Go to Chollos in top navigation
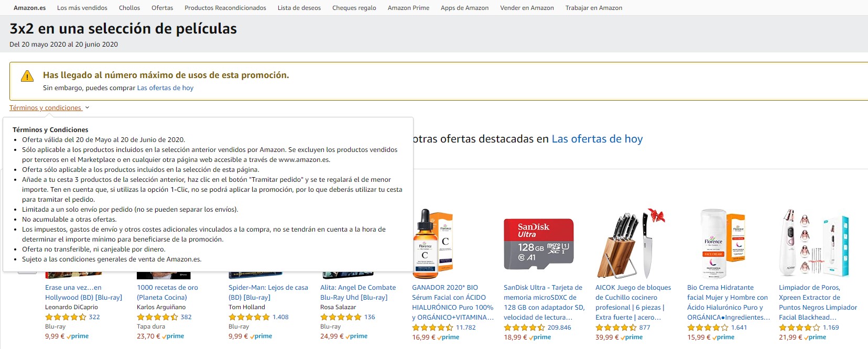The height and width of the screenshot is (349, 868). coord(129,8)
